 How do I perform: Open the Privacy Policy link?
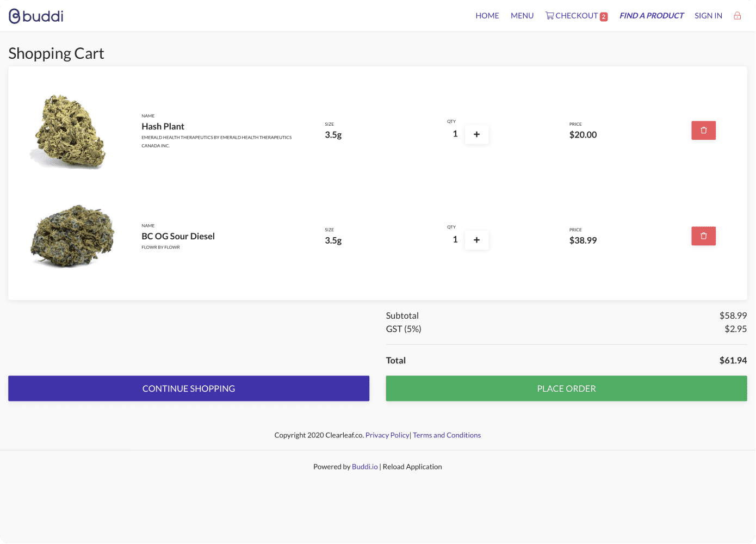click(x=387, y=435)
